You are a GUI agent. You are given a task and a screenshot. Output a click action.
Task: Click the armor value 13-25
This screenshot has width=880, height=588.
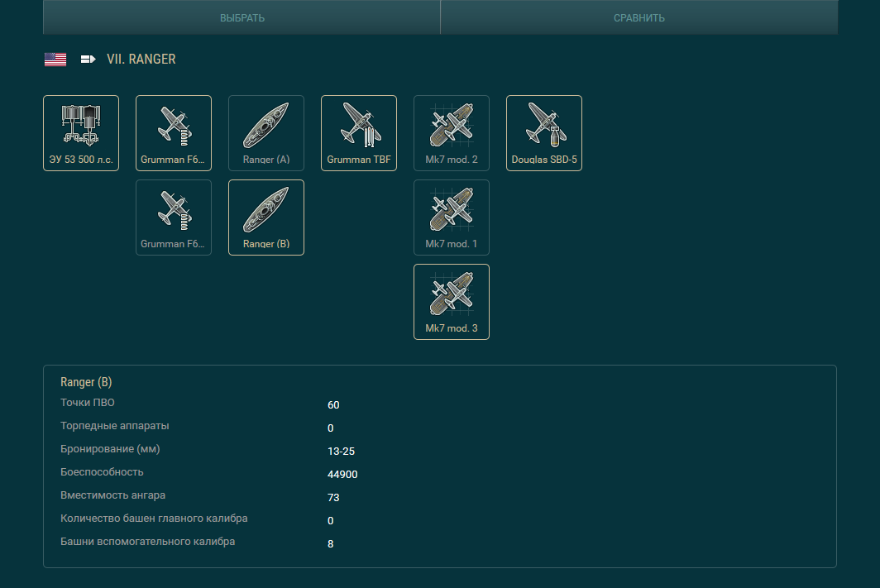click(x=342, y=451)
